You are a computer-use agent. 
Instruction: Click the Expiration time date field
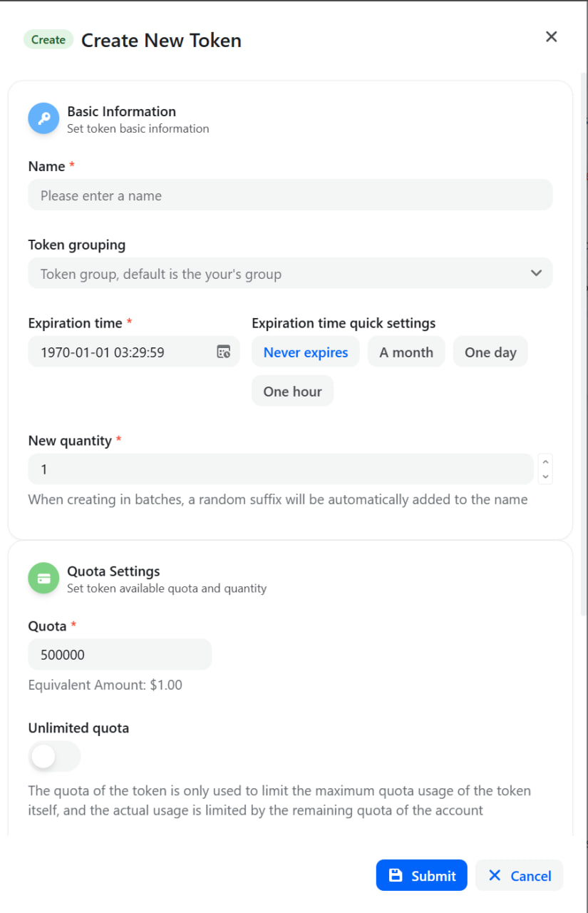tap(134, 352)
